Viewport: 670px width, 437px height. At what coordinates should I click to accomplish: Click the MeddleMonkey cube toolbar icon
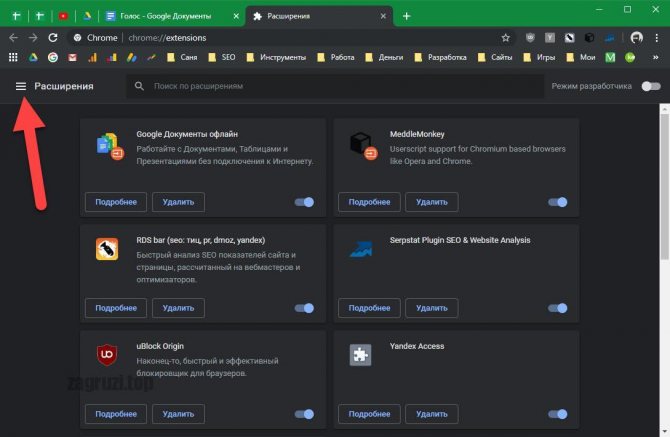coord(589,38)
